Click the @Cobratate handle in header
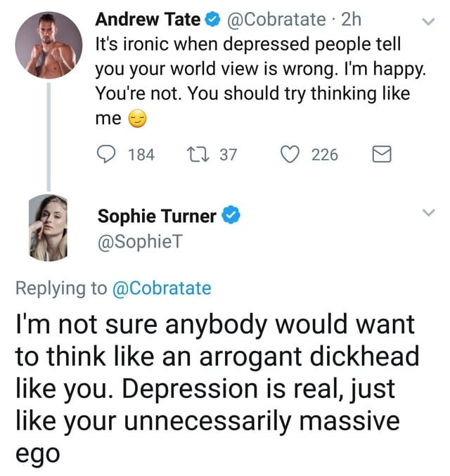 tap(276, 20)
